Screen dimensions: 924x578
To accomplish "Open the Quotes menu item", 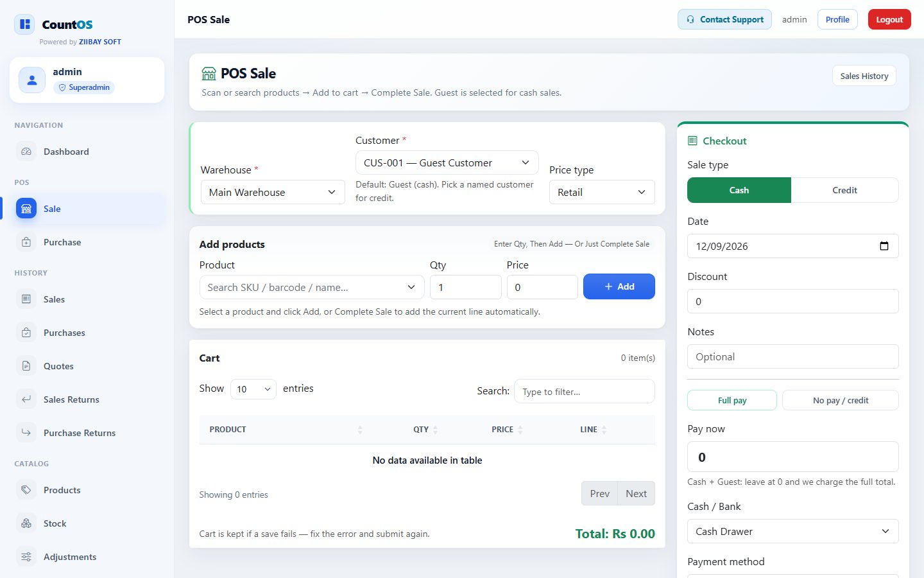I will (x=83, y=366).
